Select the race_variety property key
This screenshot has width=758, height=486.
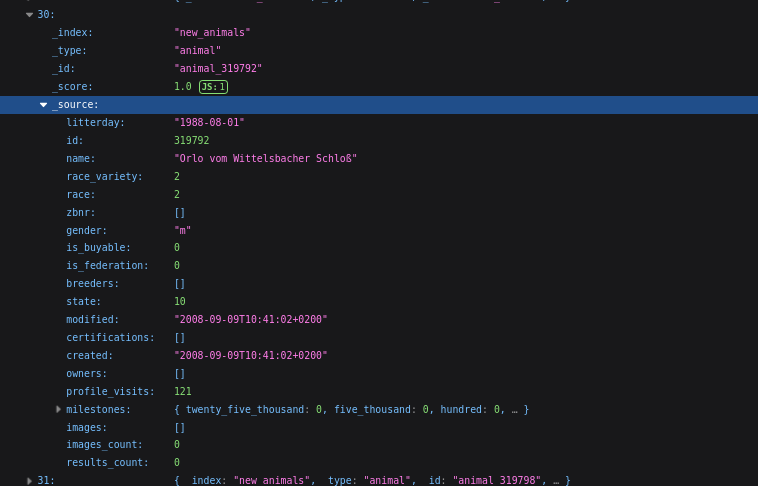pyautogui.click(x=104, y=176)
